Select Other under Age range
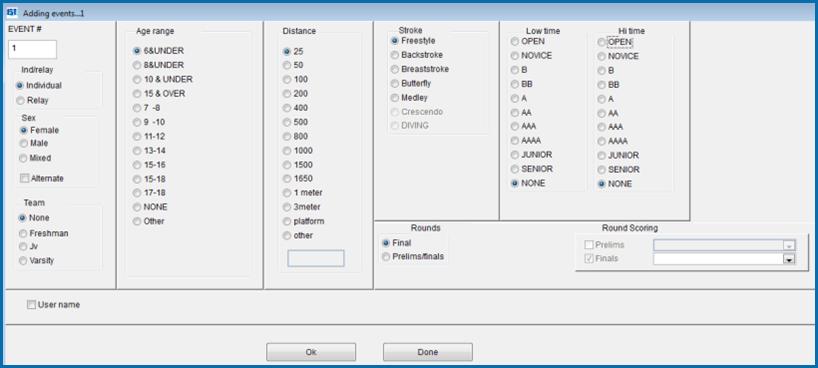The height and width of the screenshot is (368, 818). [x=149, y=221]
